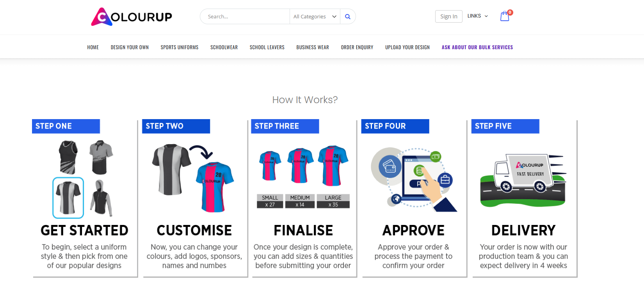
Task: Click the online payment illustration
Action: click(x=414, y=180)
